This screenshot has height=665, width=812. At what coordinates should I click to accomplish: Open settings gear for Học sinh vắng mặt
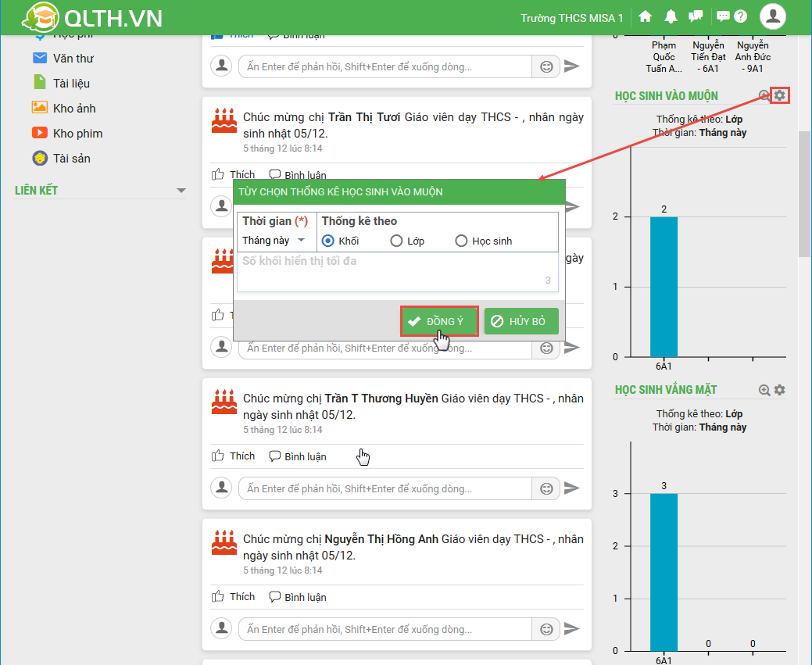tap(779, 390)
